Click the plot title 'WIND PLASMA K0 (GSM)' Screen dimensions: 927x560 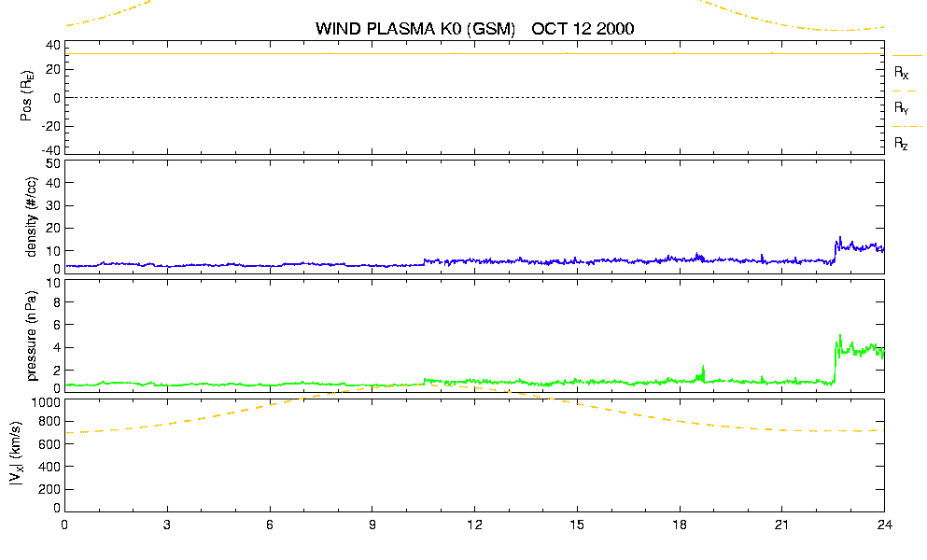click(415, 29)
